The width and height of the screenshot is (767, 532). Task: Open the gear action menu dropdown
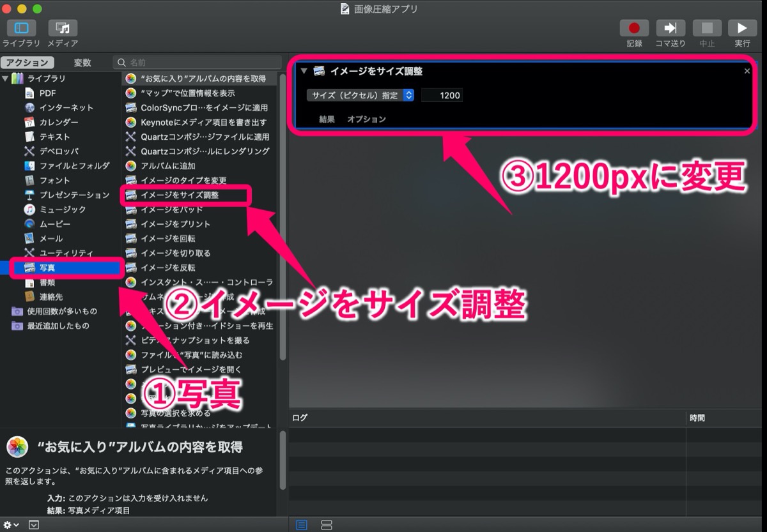pos(12,525)
